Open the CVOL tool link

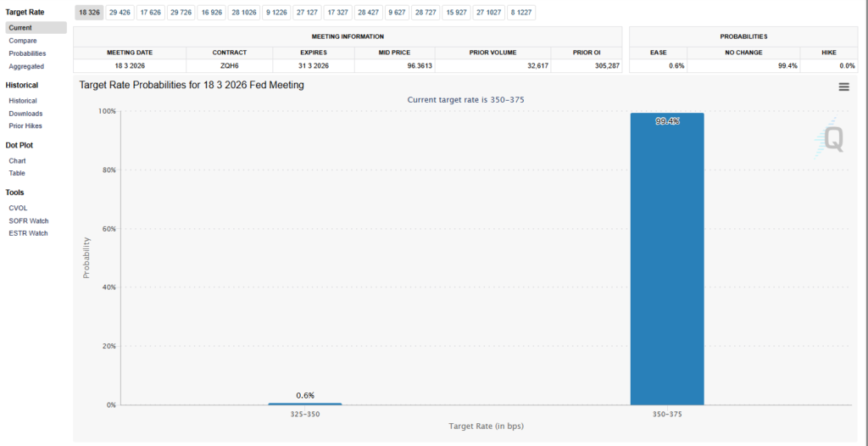tap(19, 209)
